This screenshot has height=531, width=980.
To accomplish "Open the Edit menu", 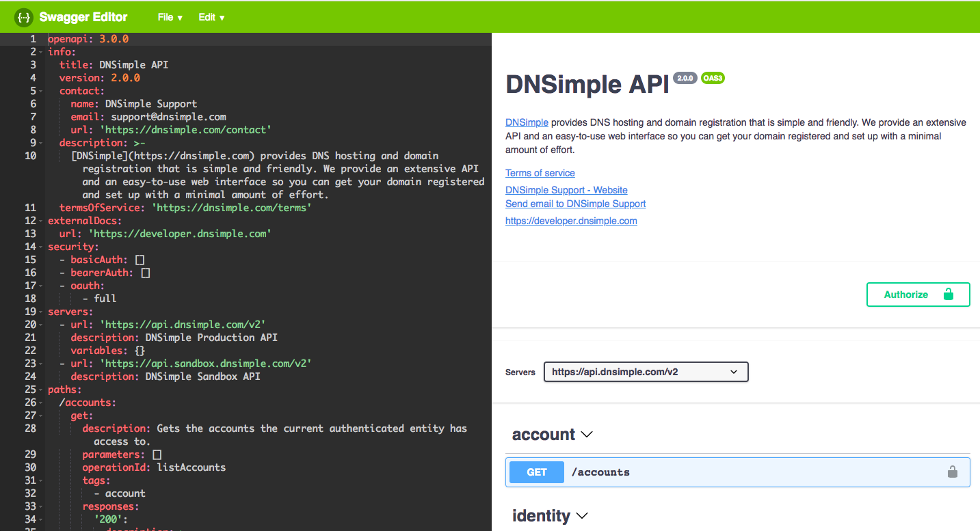I will click(211, 17).
